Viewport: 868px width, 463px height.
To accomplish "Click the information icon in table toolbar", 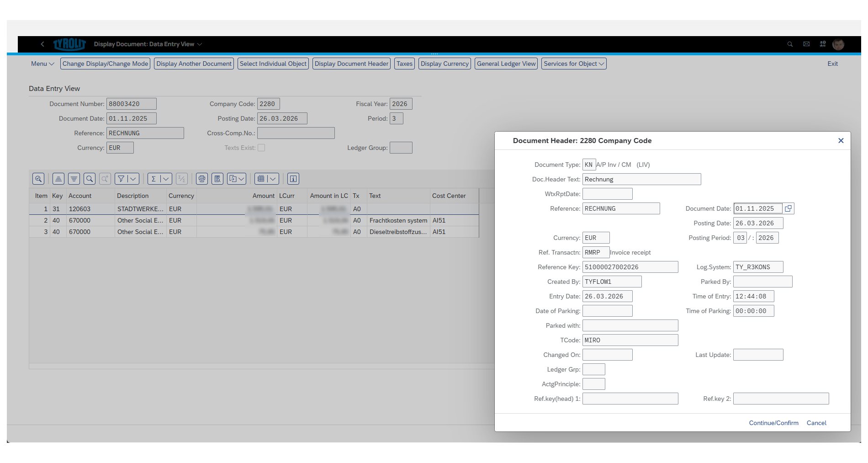I will (293, 179).
